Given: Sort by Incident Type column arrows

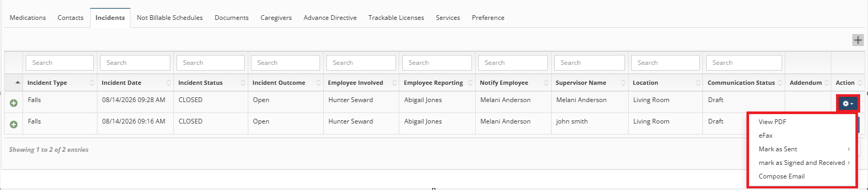Looking at the screenshot, I should (92, 83).
